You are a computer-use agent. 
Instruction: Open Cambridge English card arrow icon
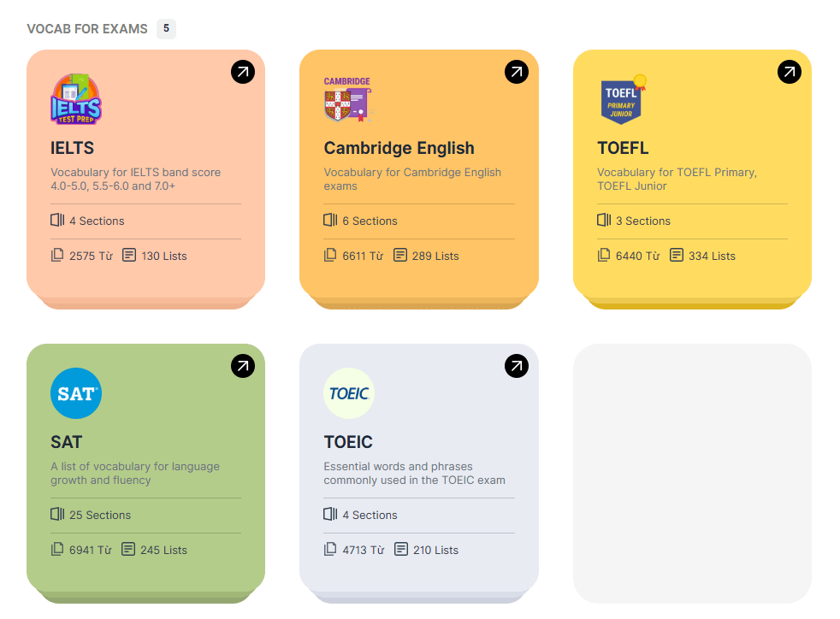[516, 73]
